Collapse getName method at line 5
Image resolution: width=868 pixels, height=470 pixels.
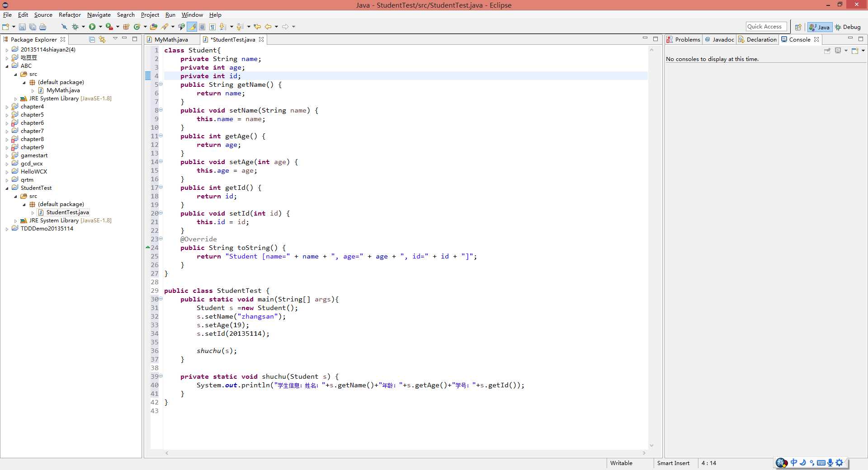(161, 84)
